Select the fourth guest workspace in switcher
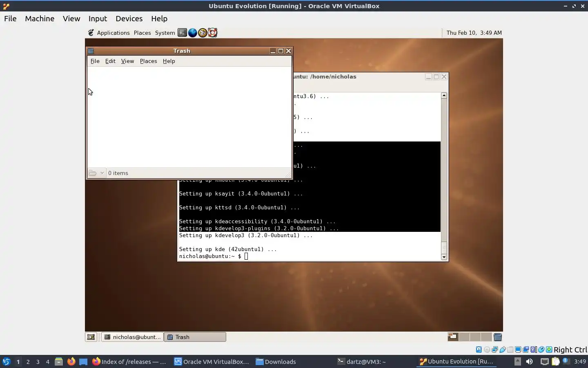 (x=486, y=337)
